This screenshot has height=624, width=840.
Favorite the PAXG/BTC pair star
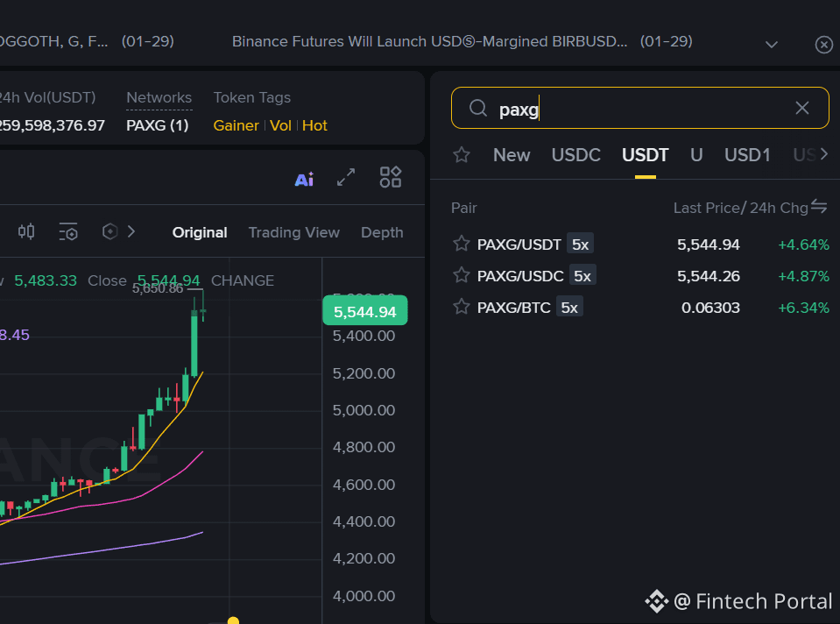click(462, 307)
